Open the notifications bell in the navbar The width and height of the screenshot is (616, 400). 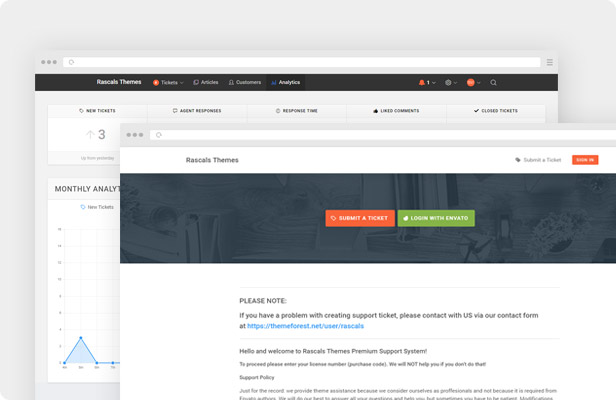pos(422,83)
